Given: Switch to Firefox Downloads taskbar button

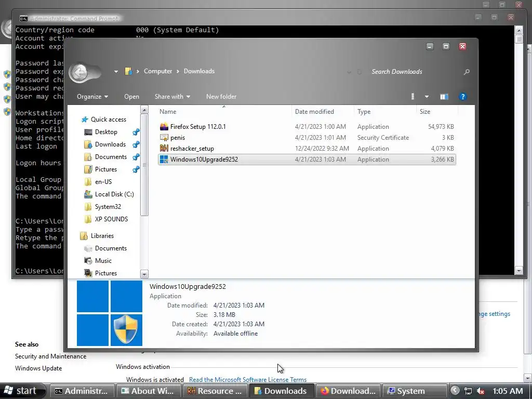Looking at the screenshot, I should click(349, 391).
